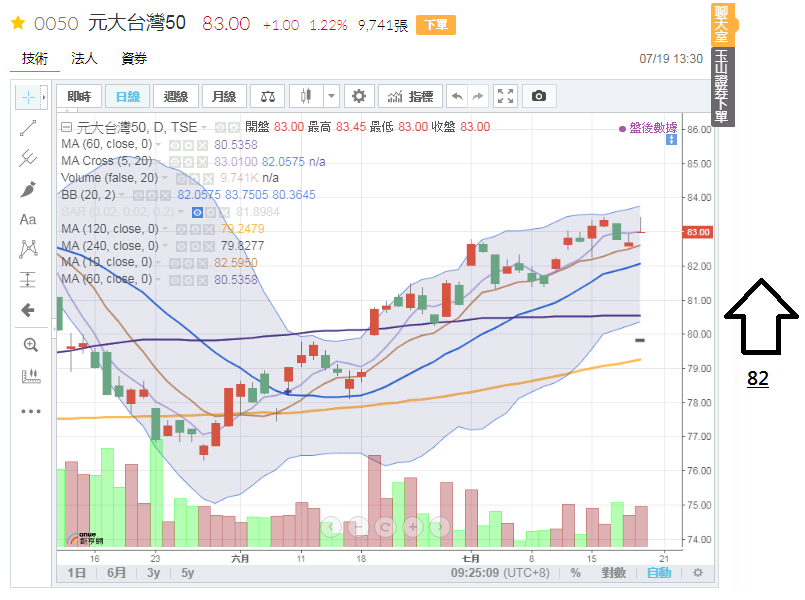
Task: Open the chart style dropdown arrow
Action: point(331,96)
